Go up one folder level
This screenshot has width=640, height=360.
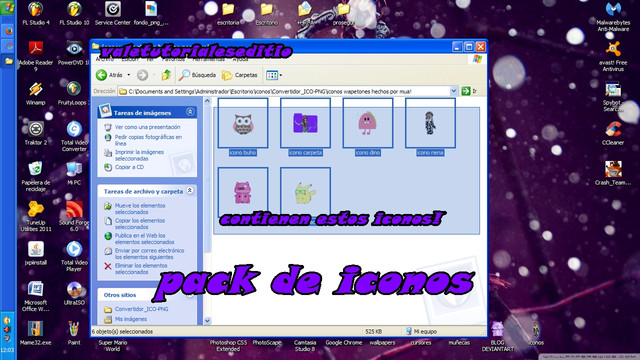click(x=166, y=75)
